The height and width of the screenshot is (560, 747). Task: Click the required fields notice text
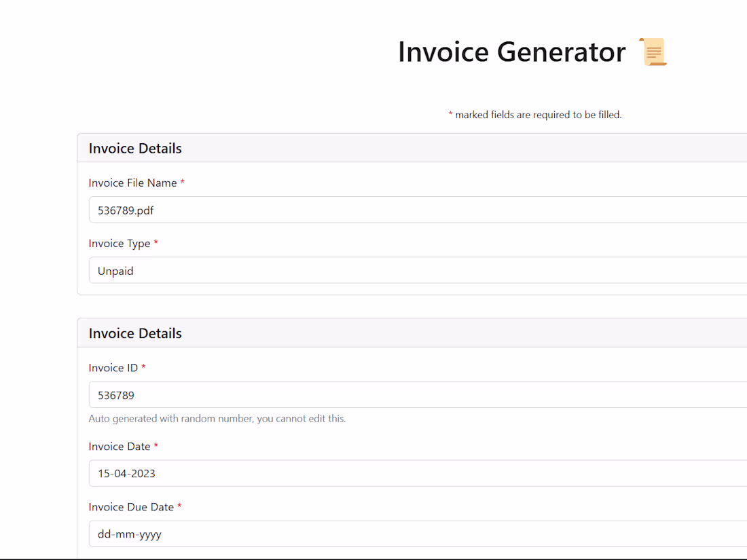pos(535,115)
